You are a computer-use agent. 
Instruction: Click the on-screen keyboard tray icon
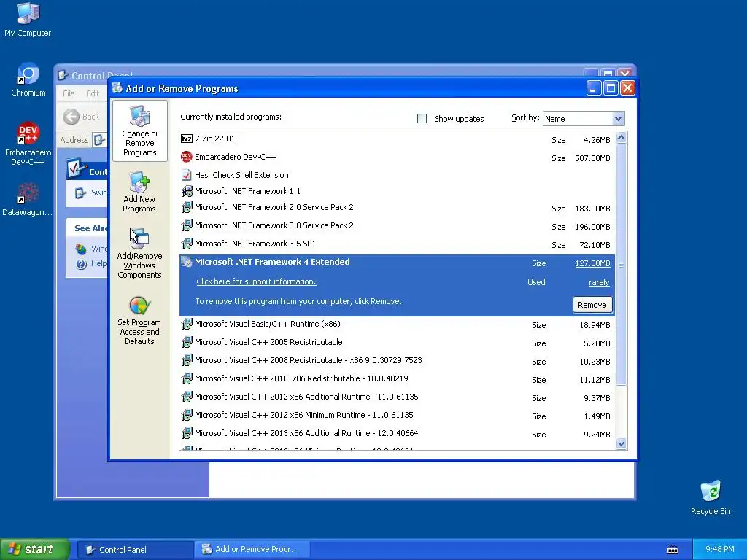click(672, 550)
